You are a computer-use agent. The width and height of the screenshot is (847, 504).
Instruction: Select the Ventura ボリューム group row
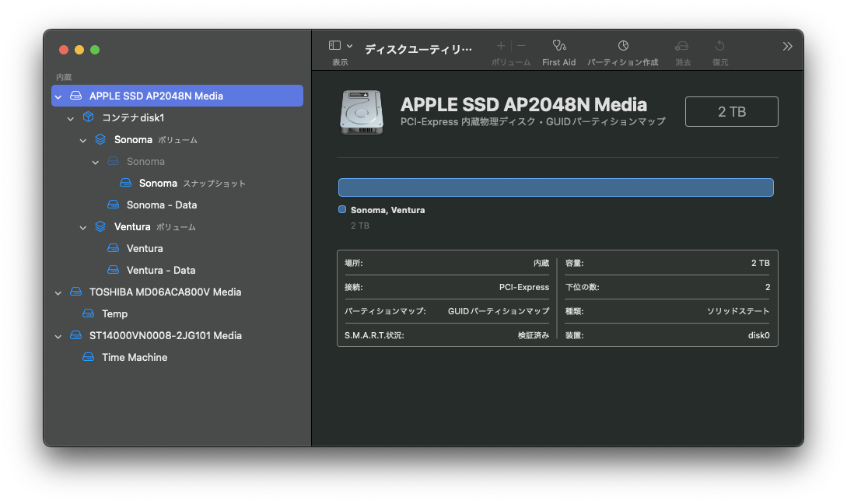(x=177, y=227)
